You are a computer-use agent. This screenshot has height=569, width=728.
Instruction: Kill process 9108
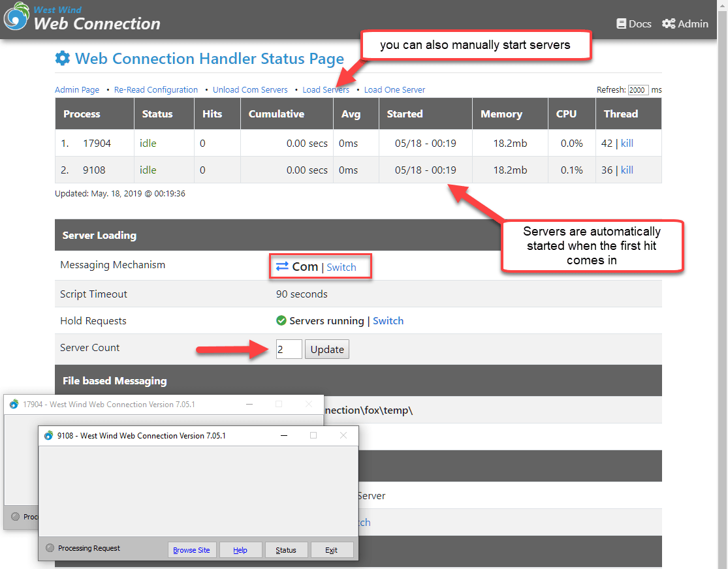tap(627, 170)
